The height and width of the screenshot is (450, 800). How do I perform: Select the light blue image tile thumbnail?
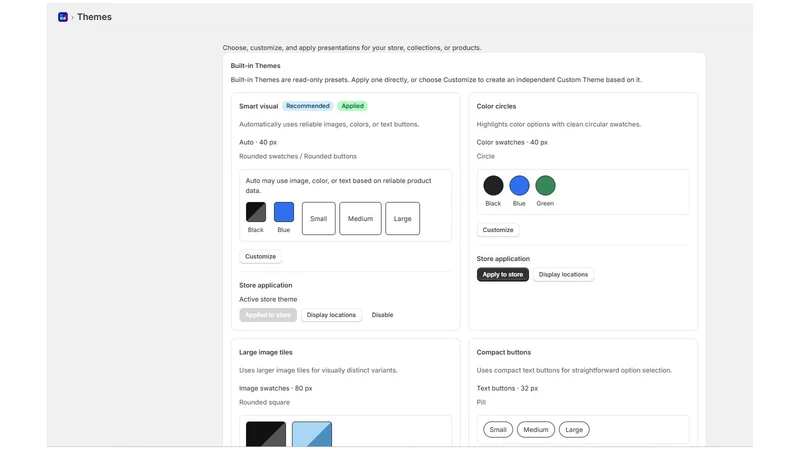tap(312, 434)
